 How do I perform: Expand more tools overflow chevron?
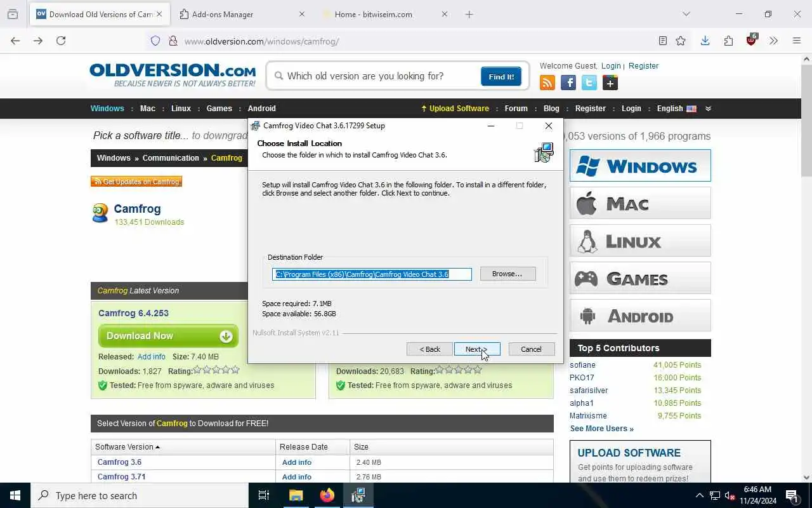pos(773,41)
